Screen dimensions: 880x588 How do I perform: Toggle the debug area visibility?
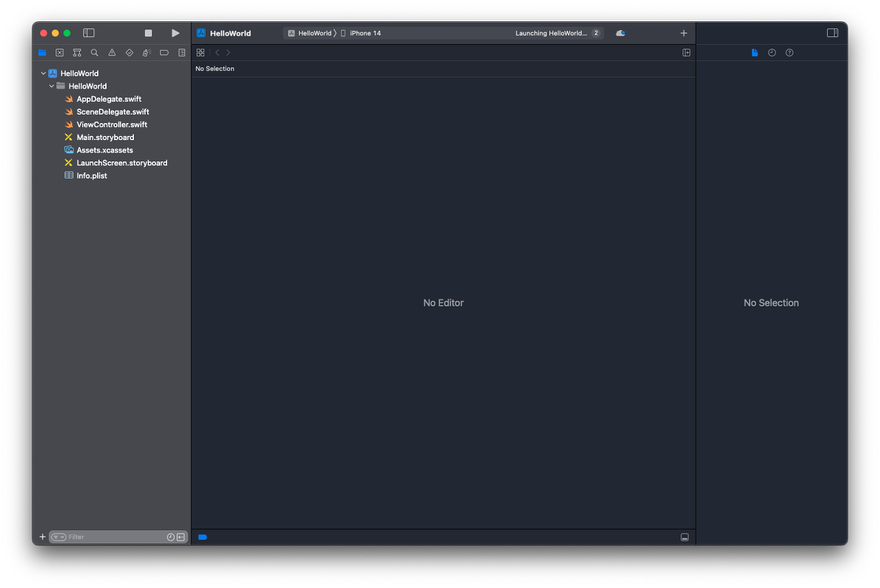(685, 537)
